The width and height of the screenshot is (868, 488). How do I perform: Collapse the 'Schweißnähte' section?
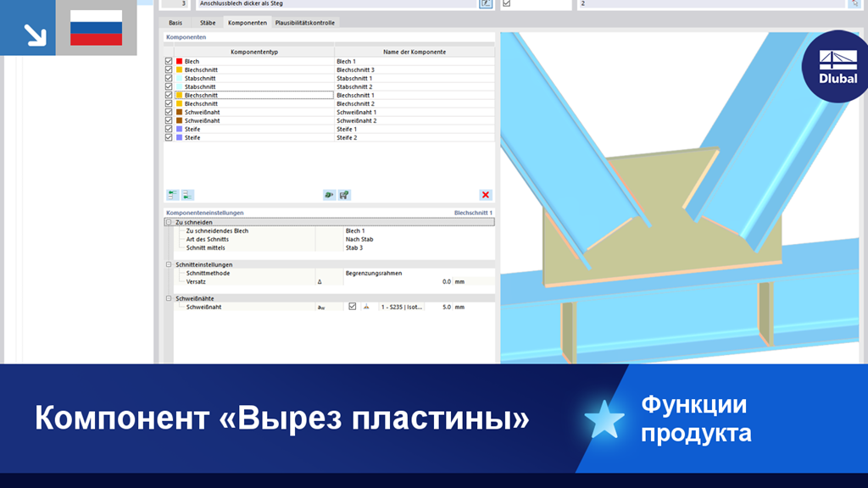169,297
